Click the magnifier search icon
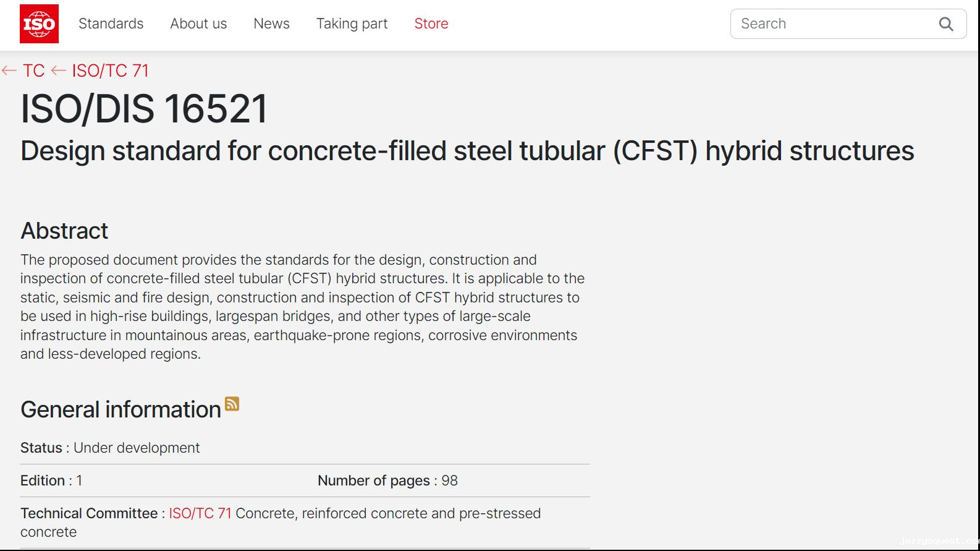 [x=945, y=24]
